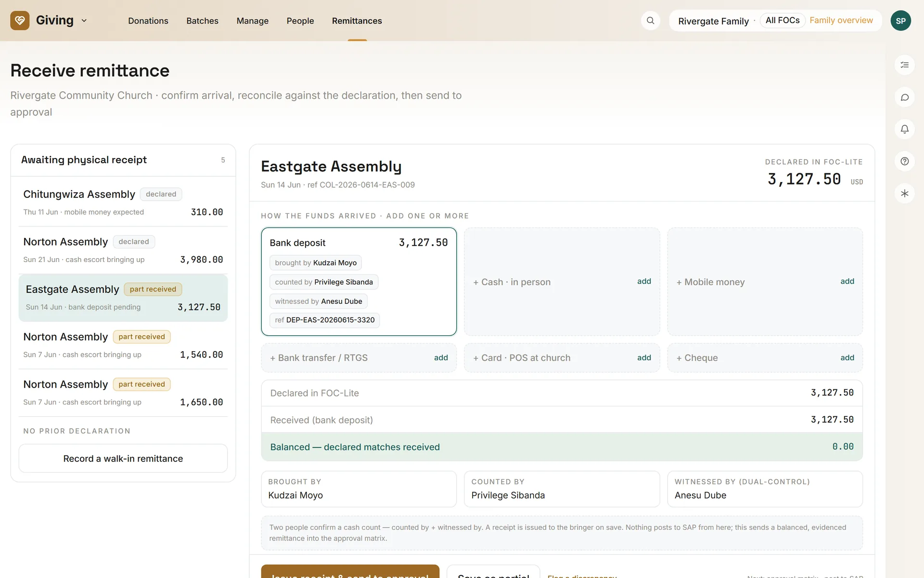Open the checklist icon in right sidebar
Image resolution: width=924 pixels, height=578 pixels.
(904, 65)
